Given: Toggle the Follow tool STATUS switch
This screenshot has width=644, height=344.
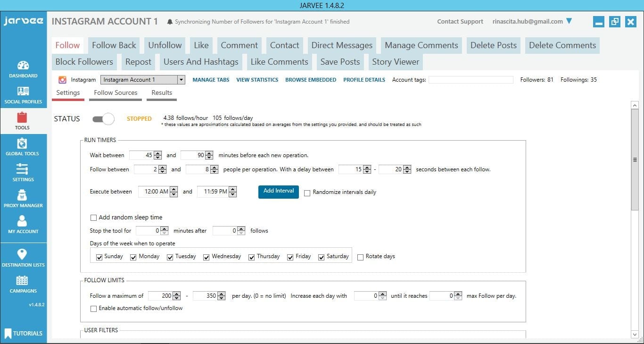Looking at the screenshot, I should click(x=103, y=119).
